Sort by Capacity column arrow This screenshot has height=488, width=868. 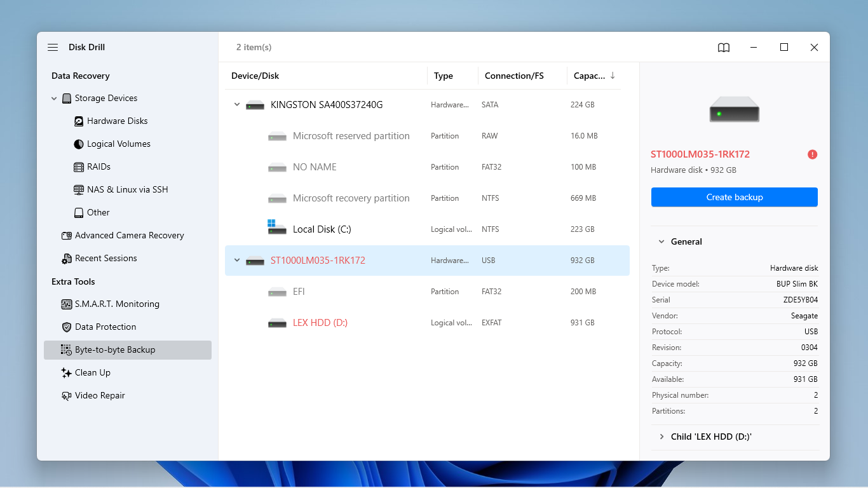(x=613, y=76)
